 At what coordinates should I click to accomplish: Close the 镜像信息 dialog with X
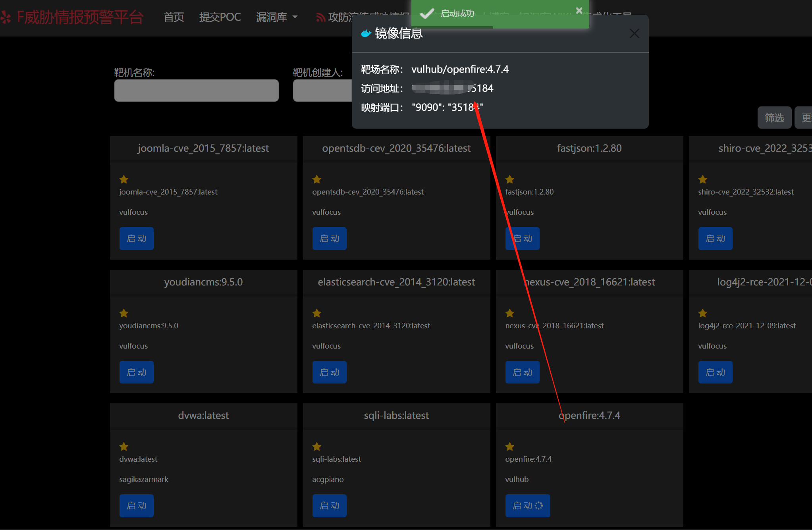point(634,34)
